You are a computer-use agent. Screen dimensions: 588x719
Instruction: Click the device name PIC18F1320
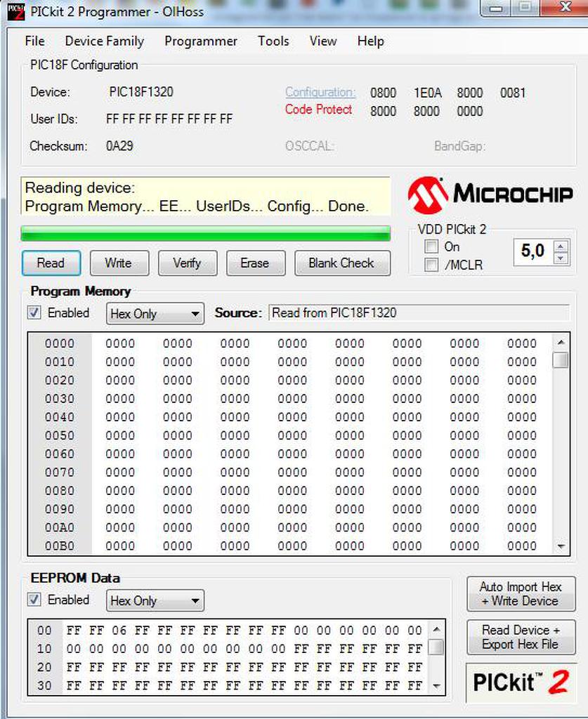(141, 92)
